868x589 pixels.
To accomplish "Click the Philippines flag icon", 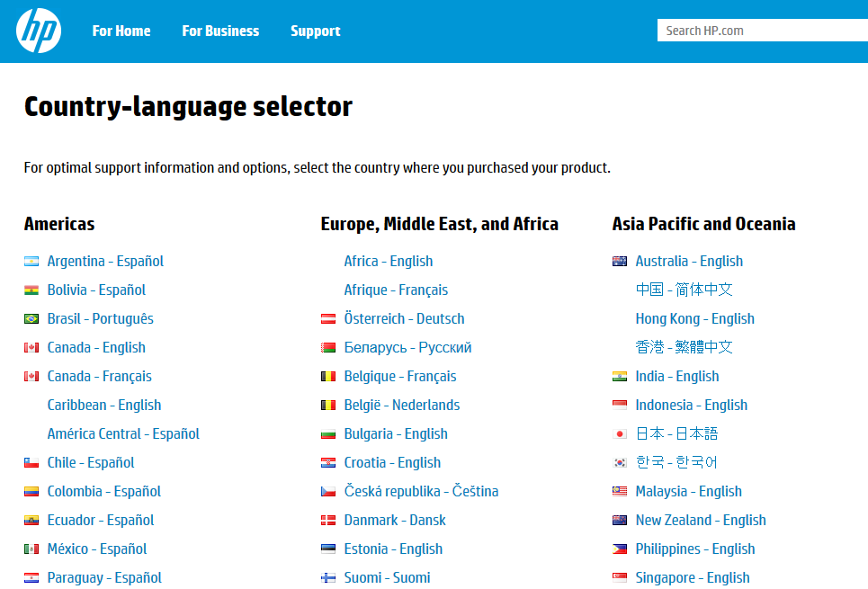I will [620, 549].
